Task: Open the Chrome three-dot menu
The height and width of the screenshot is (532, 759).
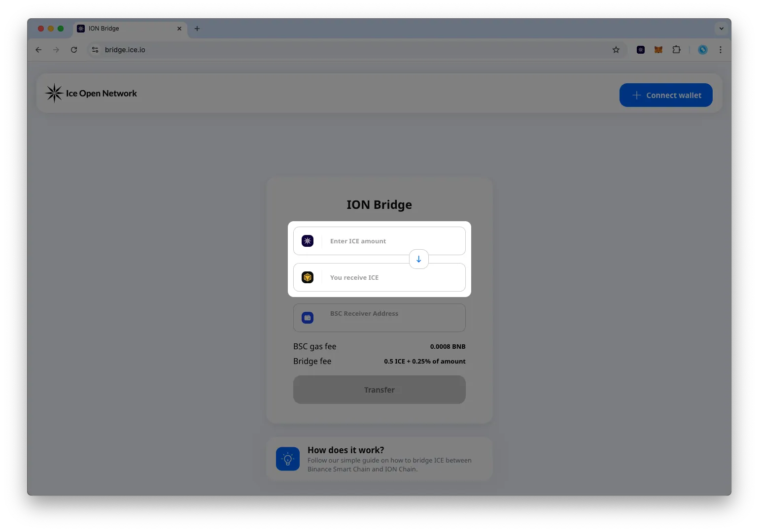Action: coord(721,50)
